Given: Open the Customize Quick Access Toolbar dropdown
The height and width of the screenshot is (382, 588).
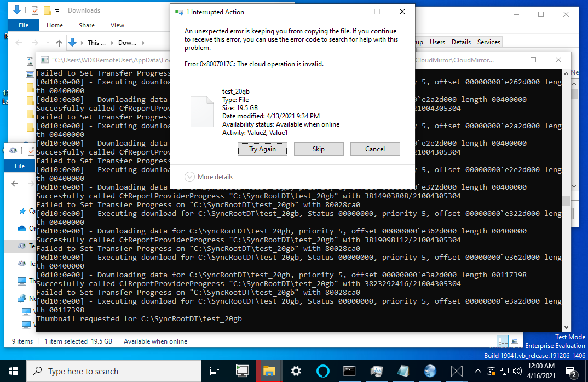Looking at the screenshot, I should click(57, 10).
